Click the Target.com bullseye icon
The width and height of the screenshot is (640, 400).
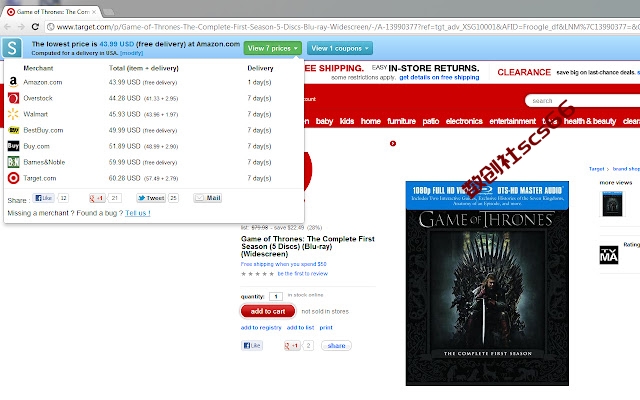[13, 178]
